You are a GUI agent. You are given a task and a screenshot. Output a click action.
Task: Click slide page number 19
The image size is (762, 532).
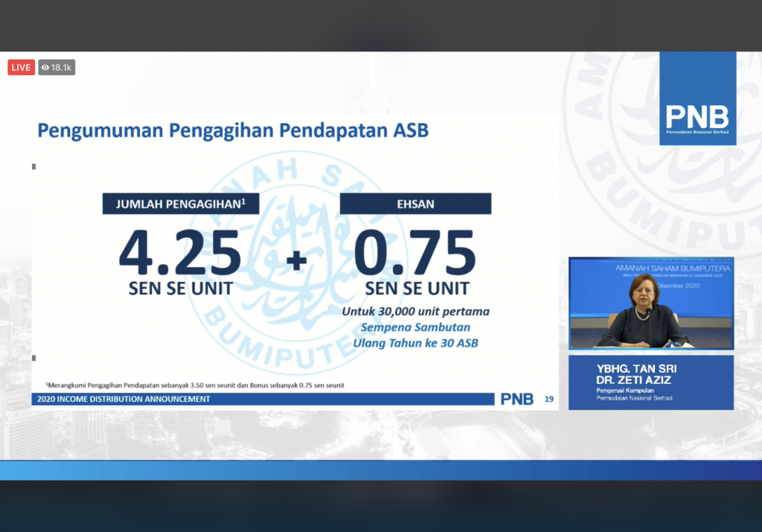pyautogui.click(x=549, y=399)
